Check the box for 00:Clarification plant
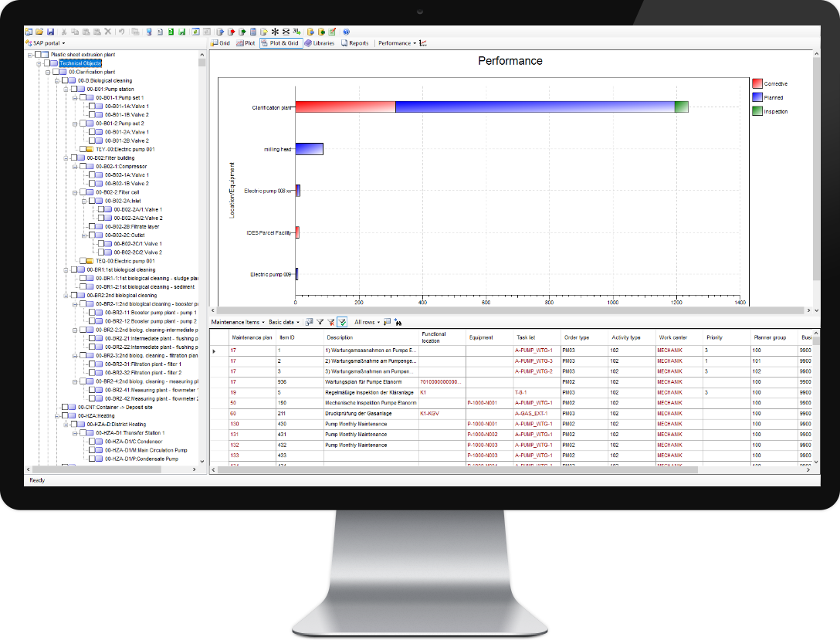The image size is (840, 640). tap(56, 72)
